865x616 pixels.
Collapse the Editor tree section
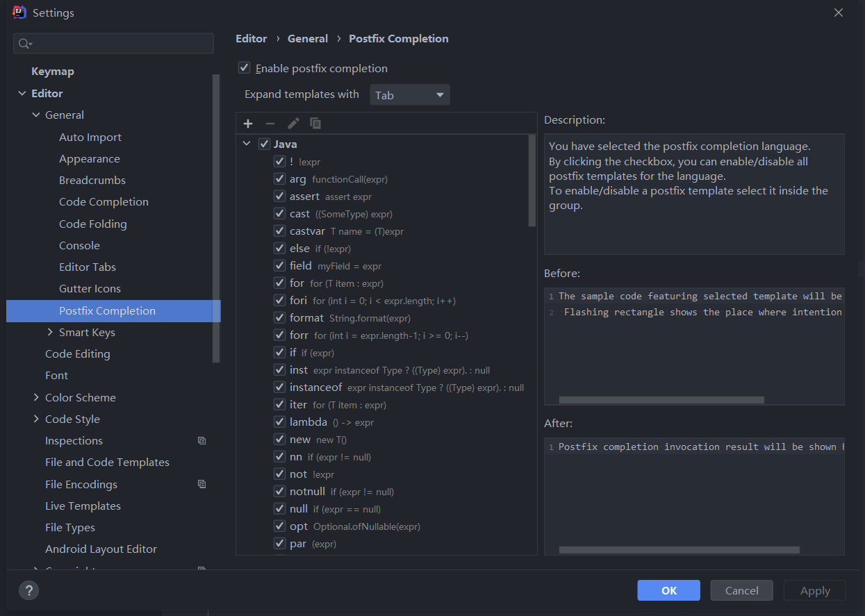click(x=22, y=94)
